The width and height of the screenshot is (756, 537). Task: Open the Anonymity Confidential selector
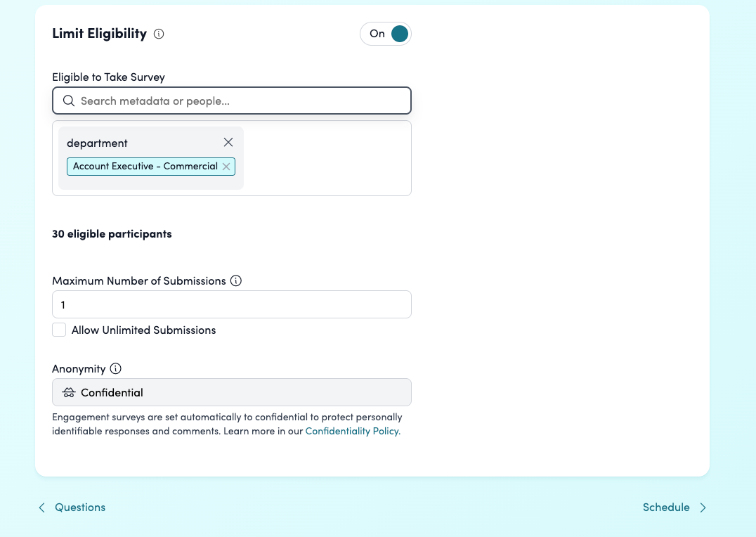[x=232, y=393]
